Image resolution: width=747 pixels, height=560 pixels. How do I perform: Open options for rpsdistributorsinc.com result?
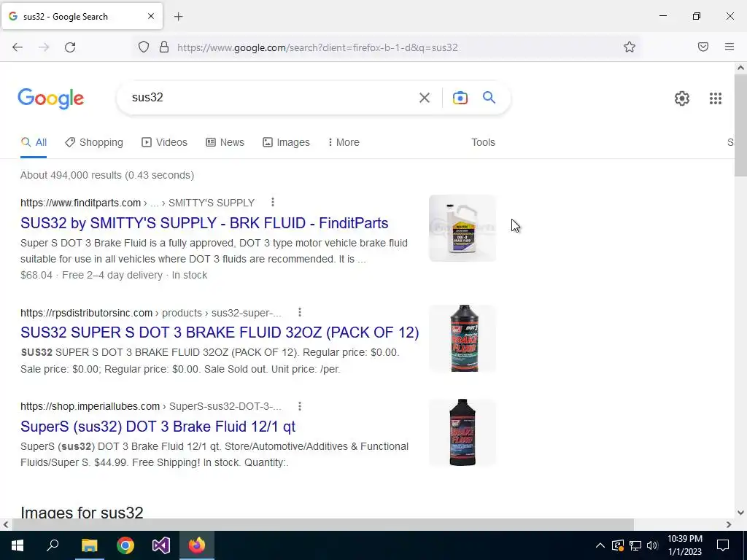click(x=300, y=312)
